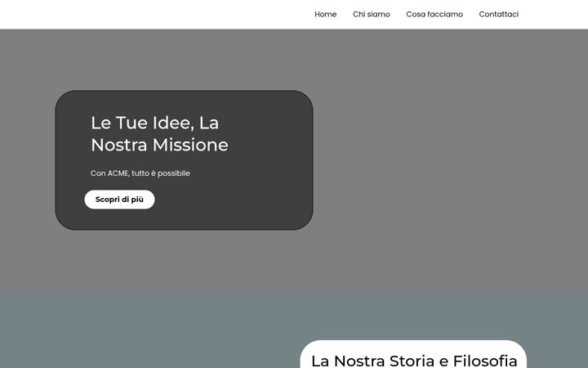Click the text Con ACME, tutto è possibile

point(140,173)
